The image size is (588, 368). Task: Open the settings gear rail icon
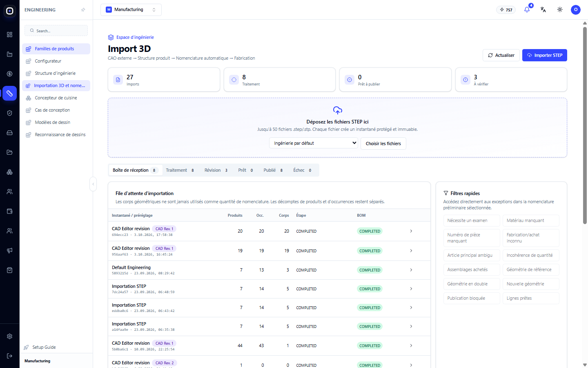pyautogui.click(x=10, y=337)
